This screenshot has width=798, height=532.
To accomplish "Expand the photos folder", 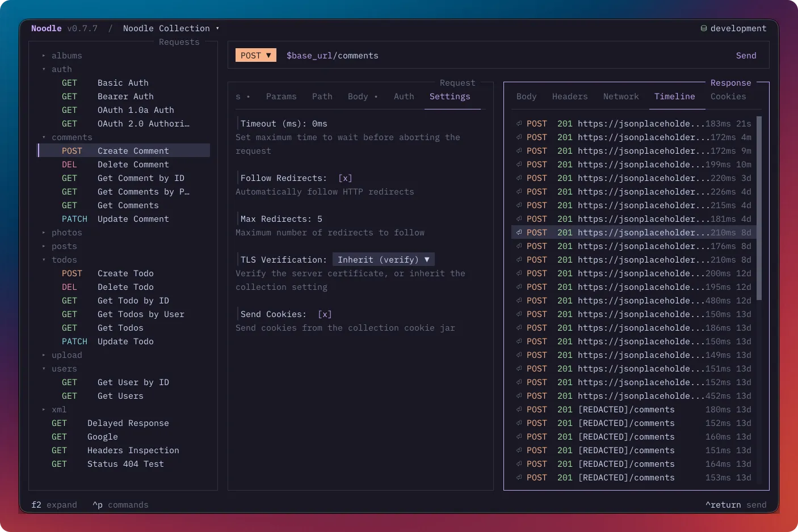I will point(44,233).
